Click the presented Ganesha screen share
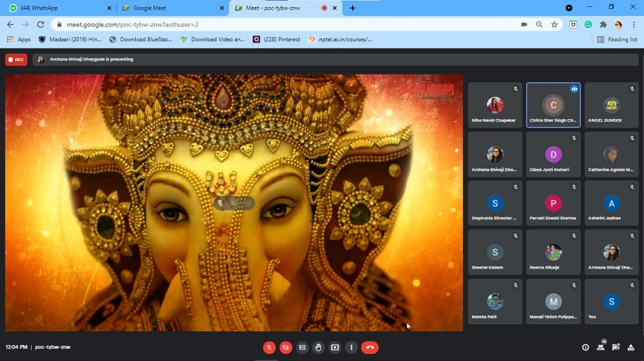The width and height of the screenshot is (644, 361). (234, 203)
